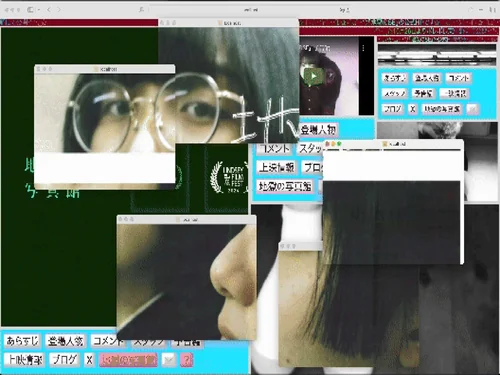Open the pink 地獄の写真館 button at bottom left
This screenshot has height=375, width=500.
tap(128, 360)
